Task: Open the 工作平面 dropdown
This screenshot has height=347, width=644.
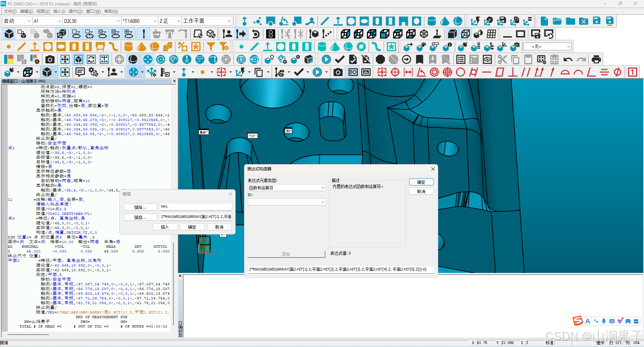Action: click(x=229, y=21)
